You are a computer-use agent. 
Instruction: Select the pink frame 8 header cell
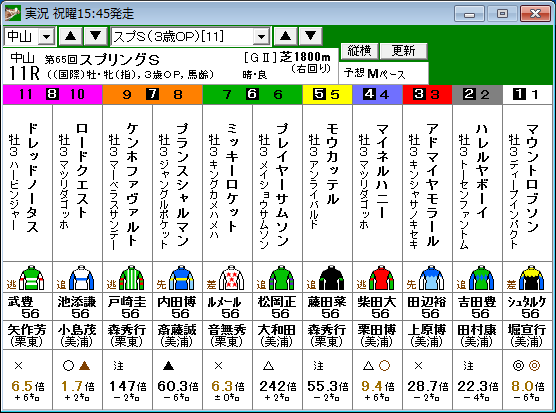point(52,94)
